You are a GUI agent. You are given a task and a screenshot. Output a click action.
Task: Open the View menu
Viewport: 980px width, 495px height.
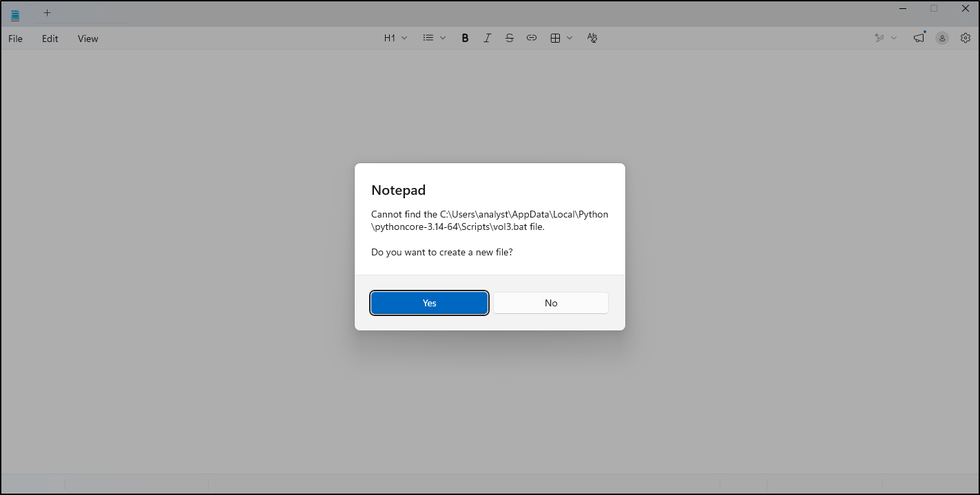click(x=88, y=39)
